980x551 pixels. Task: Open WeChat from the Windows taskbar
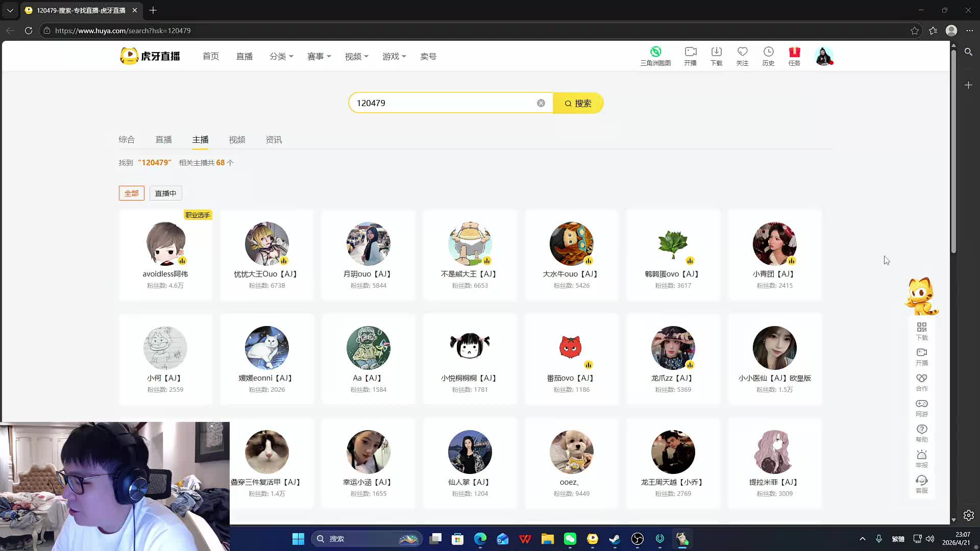click(570, 539)
